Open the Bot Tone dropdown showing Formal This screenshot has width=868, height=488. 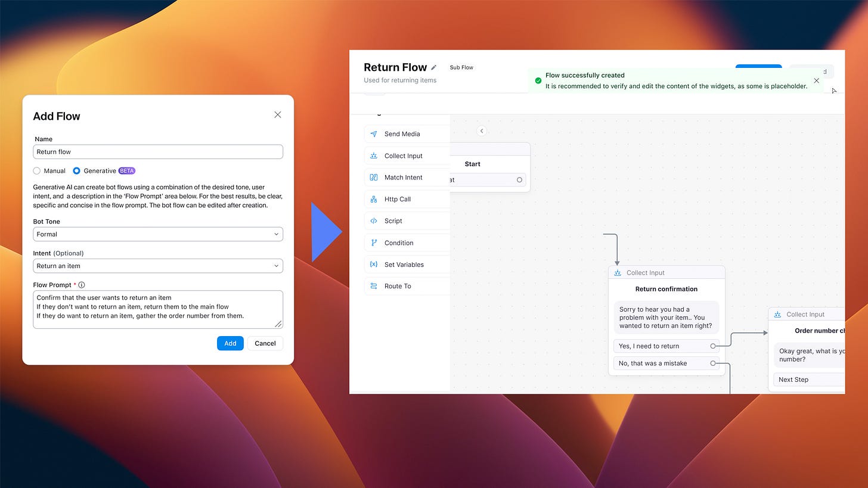click(157, 234)
